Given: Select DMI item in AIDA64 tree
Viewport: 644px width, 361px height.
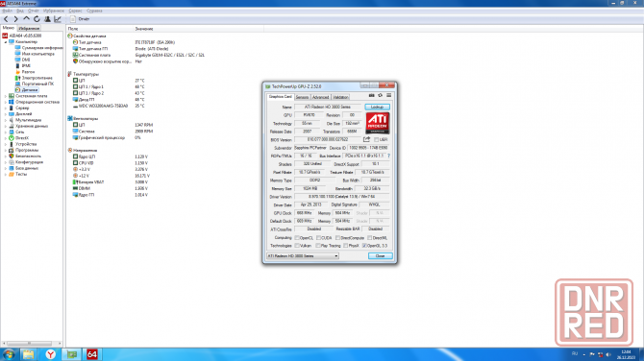Looking at the screenshot, I should [26, 60].
